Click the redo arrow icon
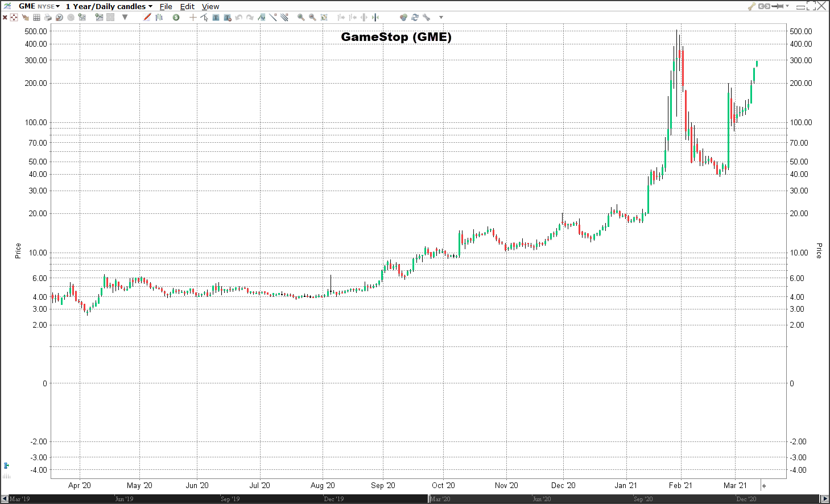Image resolution: width=830 pixels, height=504 pixels. (x=250, y=18)
